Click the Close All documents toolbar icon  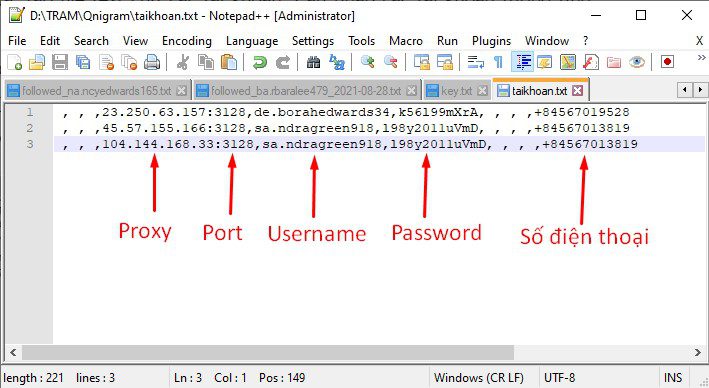(129, 62)
